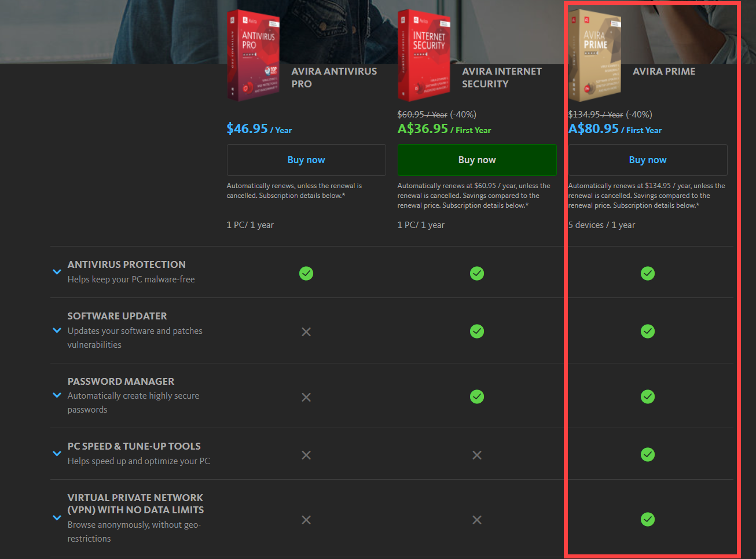Click the ANTIVIRUS PROTECTION heading

point(127,264)
